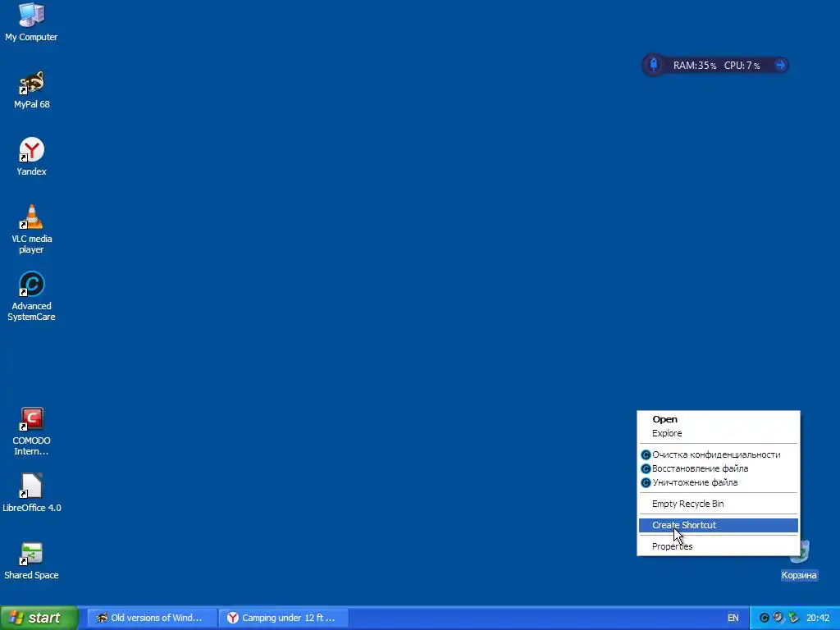Select the Advanced SystemCare desktop shortcut
Image resolution: width=840 pixels, height=630 pixels.
[x=32, y=296]
